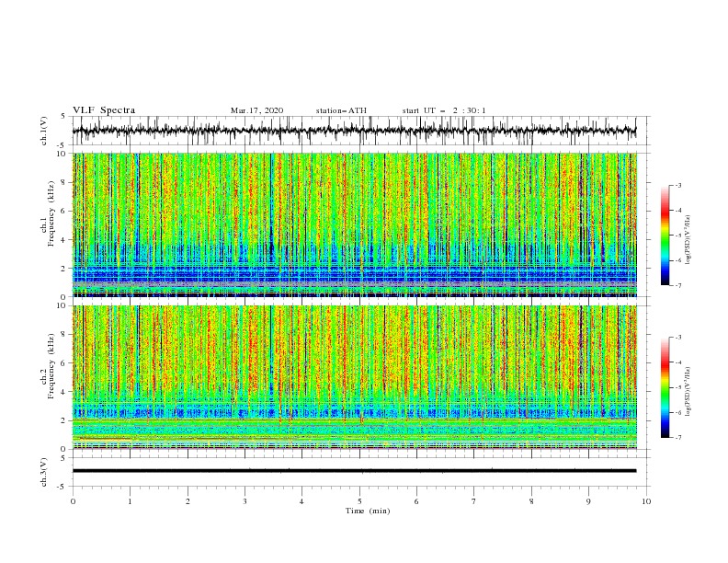Click the "8" kHz tick on ch.1 frequency axis
Viewport: 728px width, 563px height.
coord(63,182)
